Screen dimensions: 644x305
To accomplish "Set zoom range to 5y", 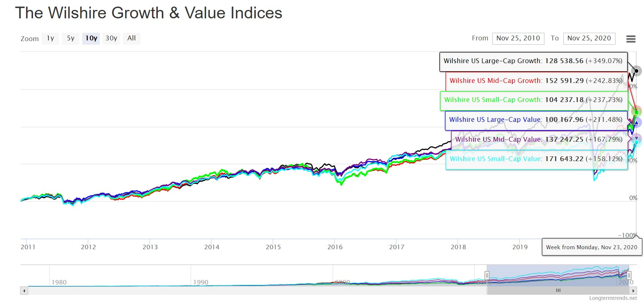I will [x=70, y=38].
